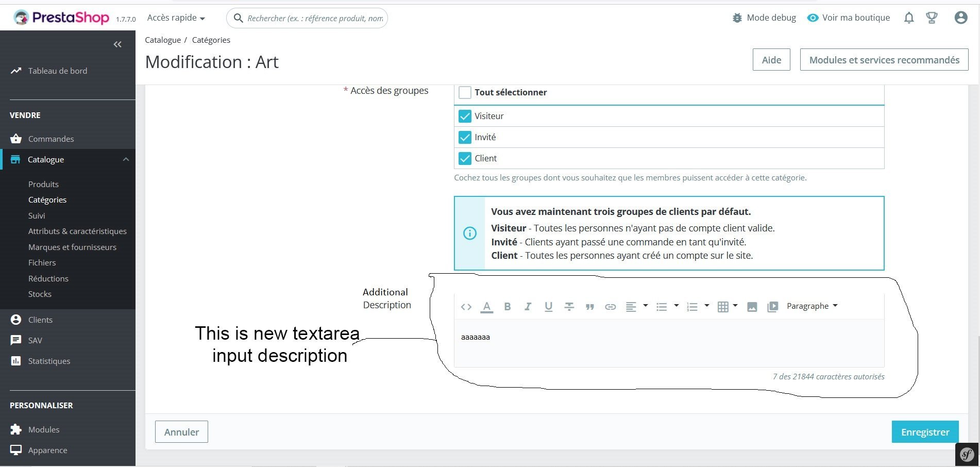Open Attributs & caractéristiques submenu
Viewport: 980px width, 467px height.
[77, 231]
